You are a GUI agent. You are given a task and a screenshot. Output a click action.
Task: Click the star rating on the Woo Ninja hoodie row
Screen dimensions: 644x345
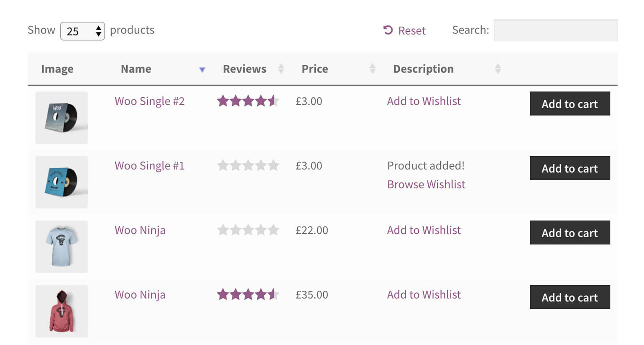click(248, 294)
